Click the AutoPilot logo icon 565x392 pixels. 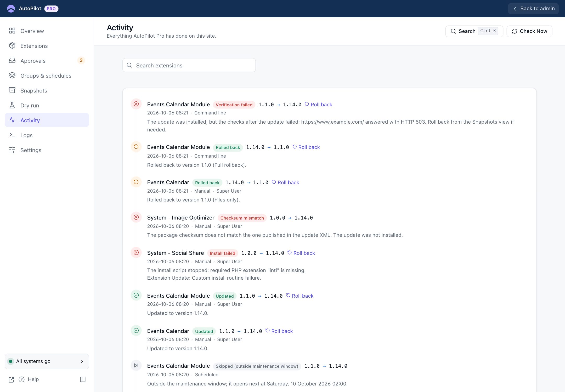click(11, 9)
